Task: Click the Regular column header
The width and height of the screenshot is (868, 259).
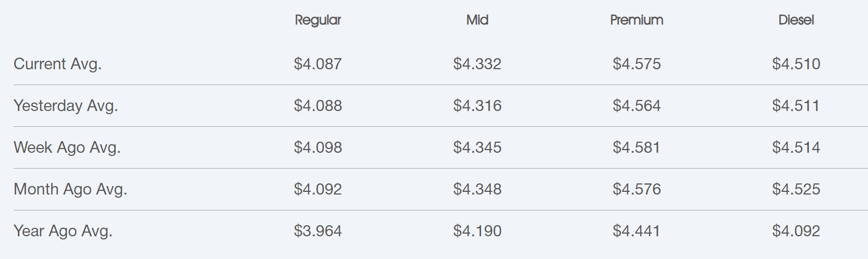Action: [x=318, y=20]
